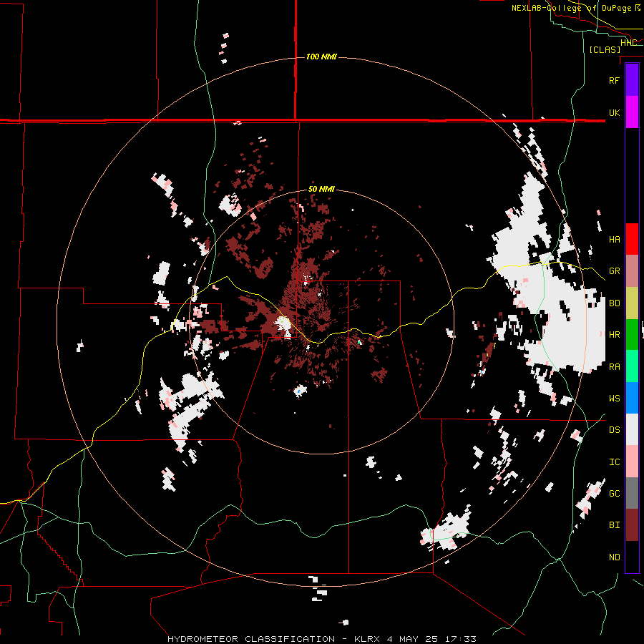Click the 'ND' legend label

pyautogui.click(x=614, y=557)
